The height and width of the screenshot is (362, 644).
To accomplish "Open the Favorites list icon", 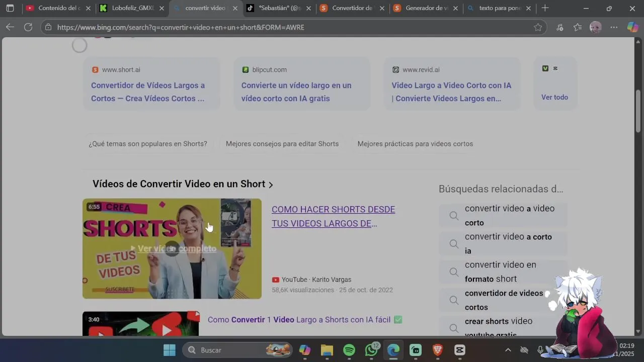I will click(x=578, y=27).
